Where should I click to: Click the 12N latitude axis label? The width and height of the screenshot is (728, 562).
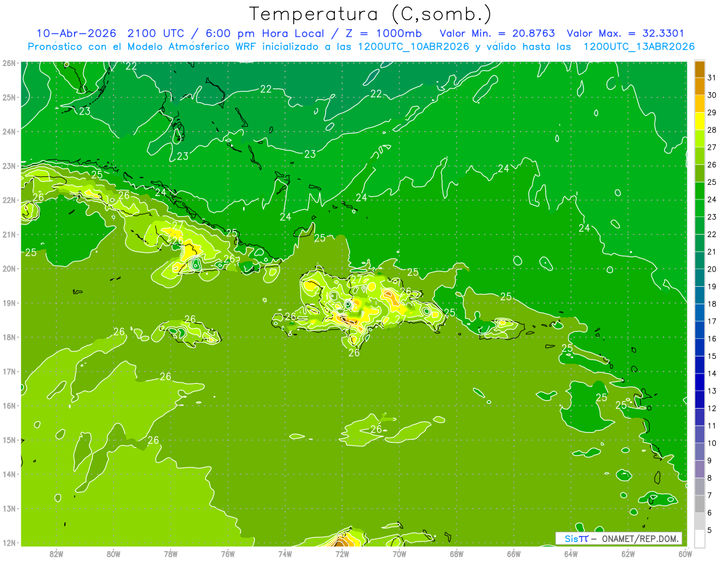(8, 543)
